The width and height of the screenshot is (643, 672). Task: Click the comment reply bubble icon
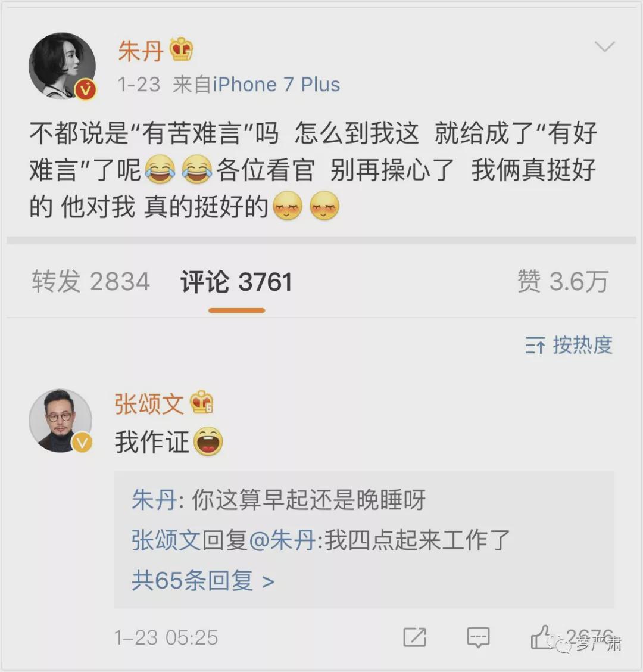tap(478, 637)
